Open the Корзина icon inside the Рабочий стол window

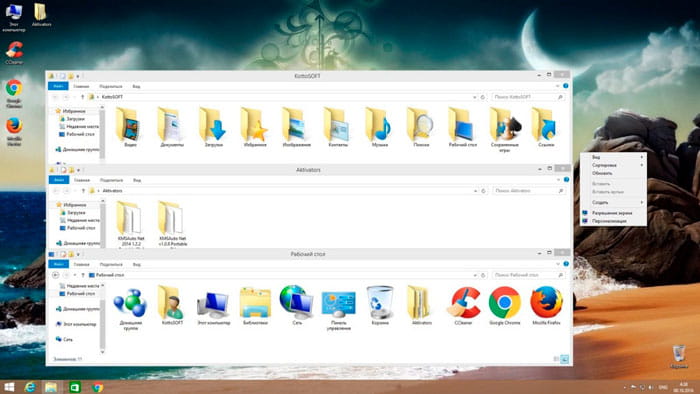(x=380, y=306)
